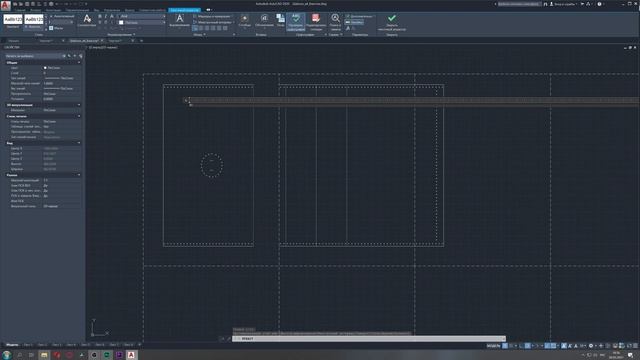The image size is (640, 360).
Task: Add a new layout with plus button
Action: [x=139, y=345]
